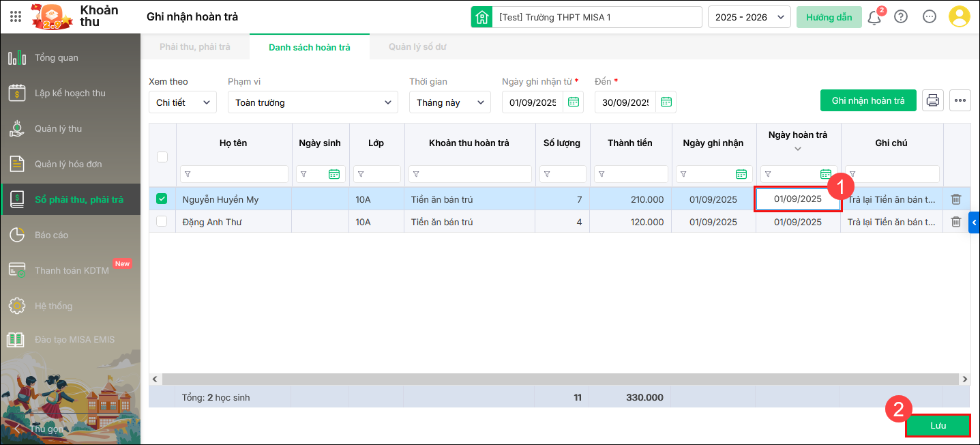
Task: Open Đào tạo MISA EMIS in the sidebar
Action: tap(70, 339)
